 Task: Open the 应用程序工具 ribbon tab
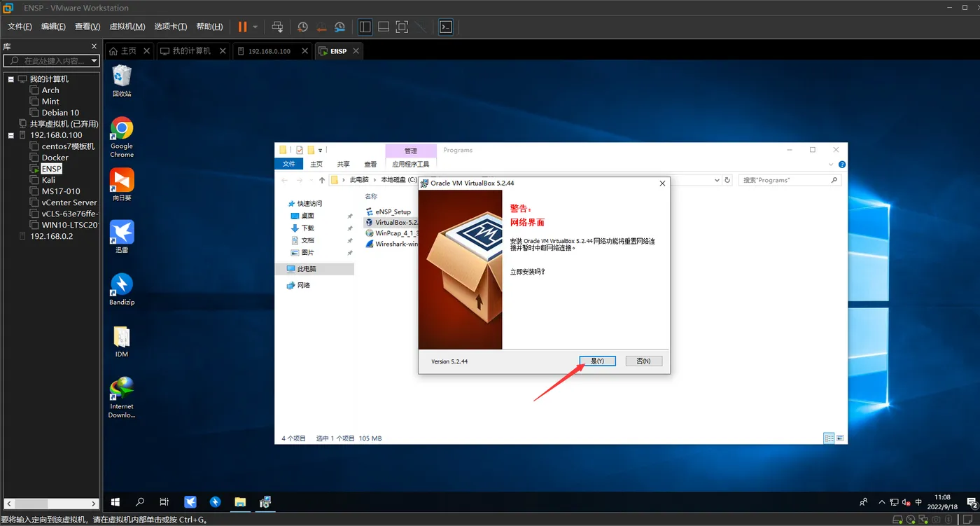coord(411,164)
